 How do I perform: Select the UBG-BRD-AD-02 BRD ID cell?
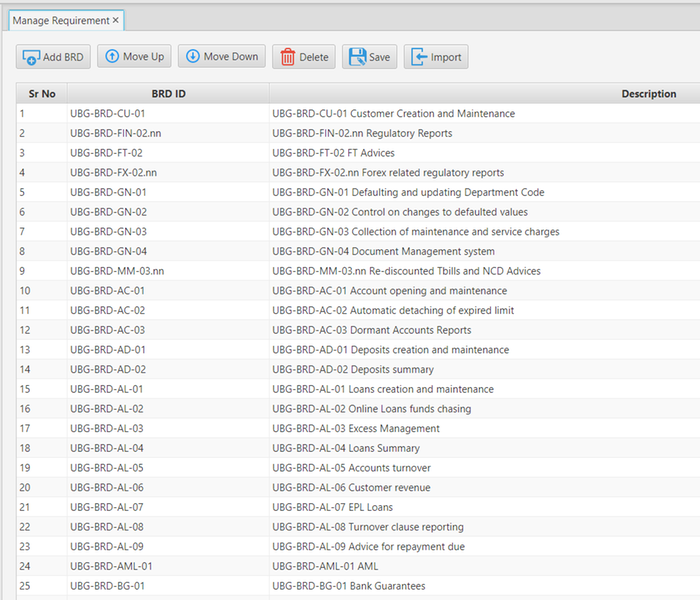point(108,369)
